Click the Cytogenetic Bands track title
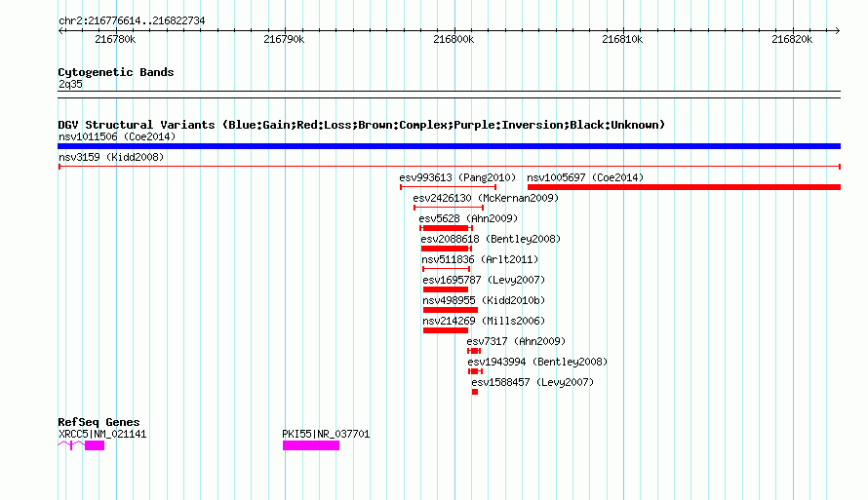The width and height of the screenshot is (868, 500). pos(116,72)
